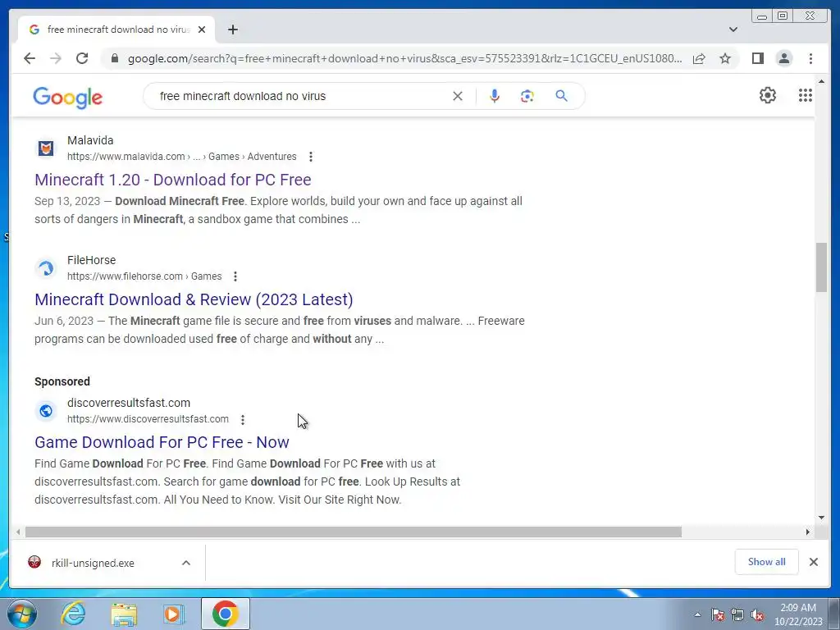840x630 pixels.
Task: Open more options for FileHorse result
Action: click(x=235, y=276)
